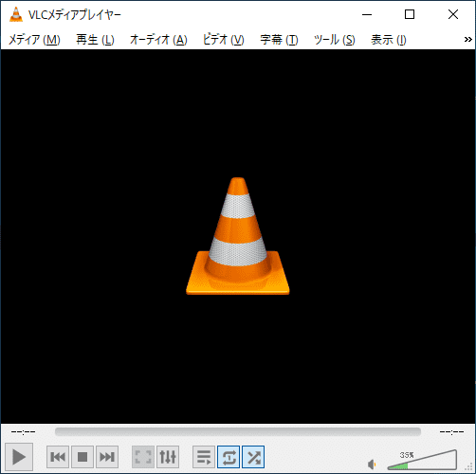Viewport: 476px width, 474px height.
Task: Skip to next track in playlist
Action: click(107, 457)
